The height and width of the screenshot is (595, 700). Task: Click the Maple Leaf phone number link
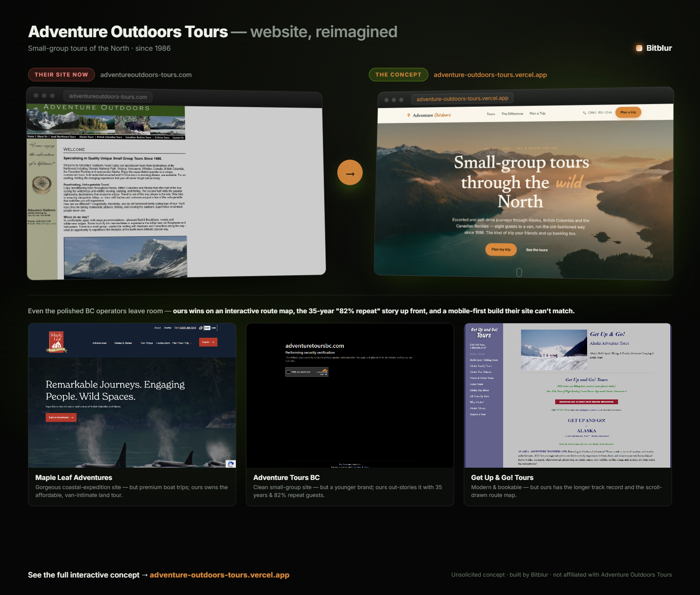click(x=188, y=328)
